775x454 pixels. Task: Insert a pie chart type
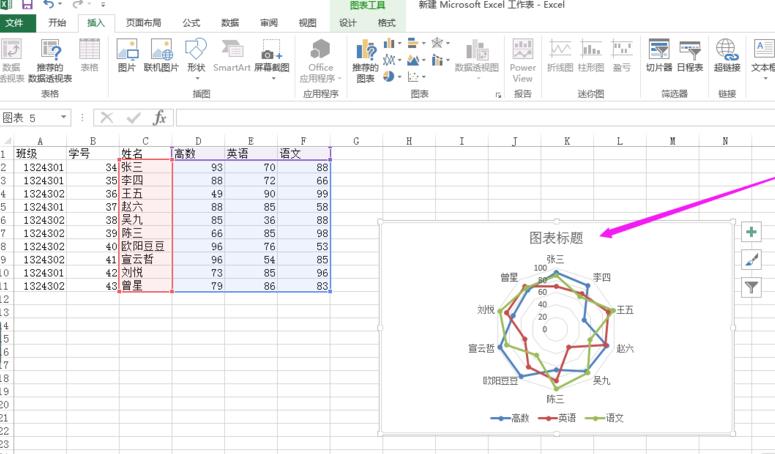tap(389, 77)
